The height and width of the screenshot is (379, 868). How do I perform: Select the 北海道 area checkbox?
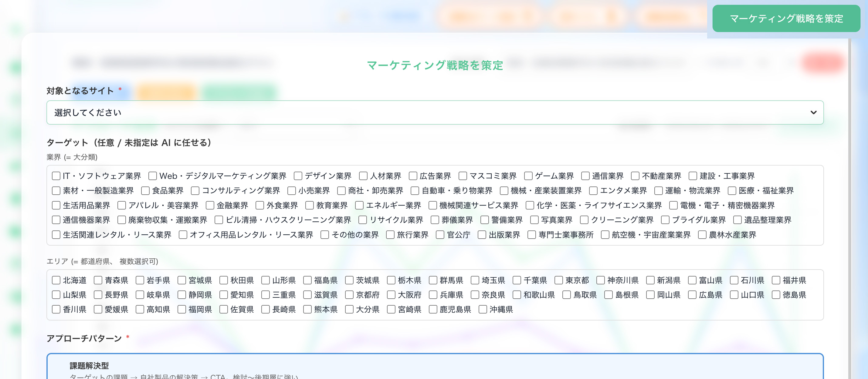click(56, 280)
